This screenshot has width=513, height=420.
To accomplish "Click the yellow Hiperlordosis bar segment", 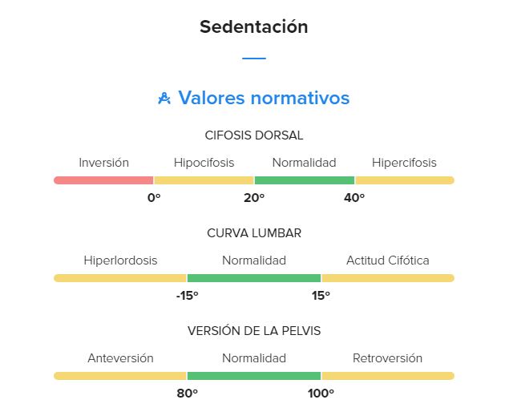I will click(x=120, y=278).
